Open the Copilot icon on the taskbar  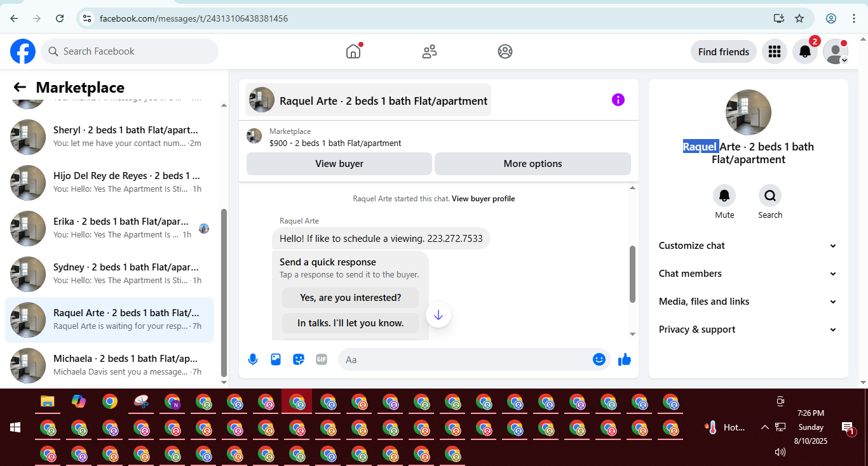[79, 401]
